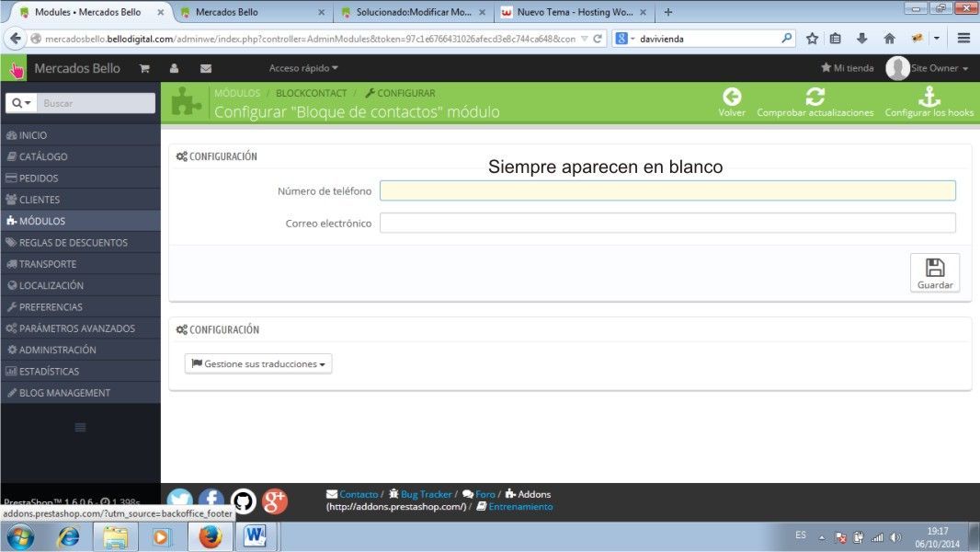Click the Facebook icon in footer
This screenshot has height=552, width=980.
point(211,500)
